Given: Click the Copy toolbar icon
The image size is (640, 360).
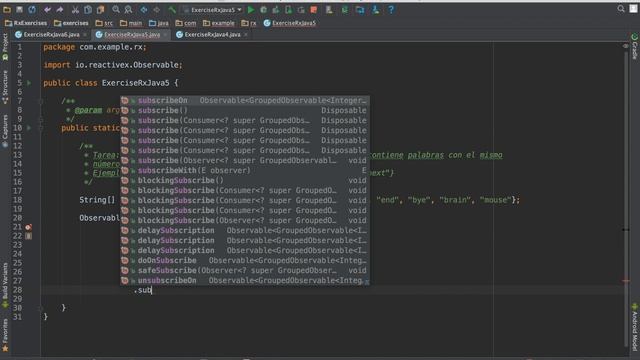Looking at the screenshot, I should pyautogui.click(x=88, y=9).
